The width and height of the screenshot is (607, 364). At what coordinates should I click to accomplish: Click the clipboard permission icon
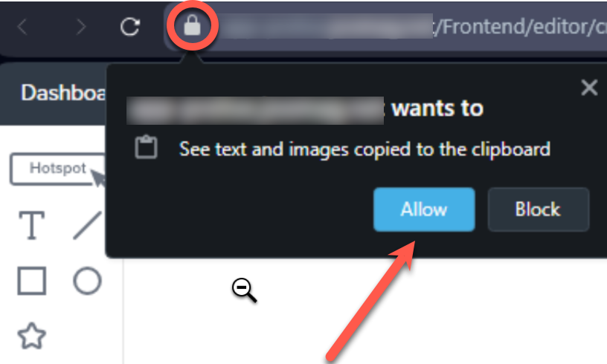146,147
